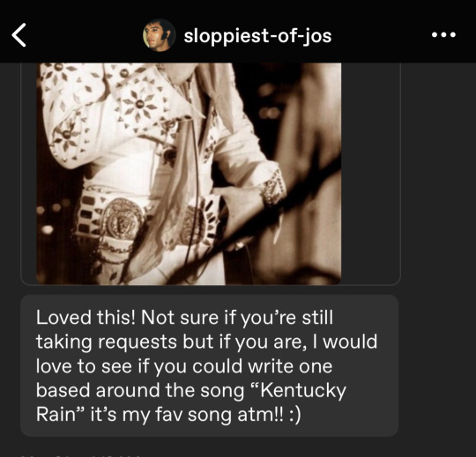This screenshot has width=476, height=457.
Task: Open the shared sepia jumpsuit photo
Action: (189, 173)
